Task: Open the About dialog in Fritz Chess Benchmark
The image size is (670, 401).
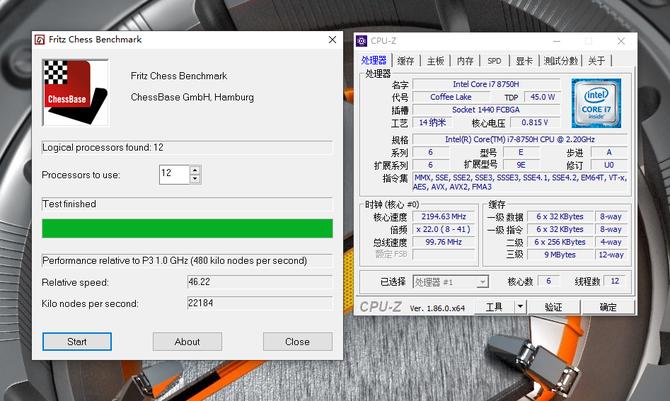Action: pos(187,342)
